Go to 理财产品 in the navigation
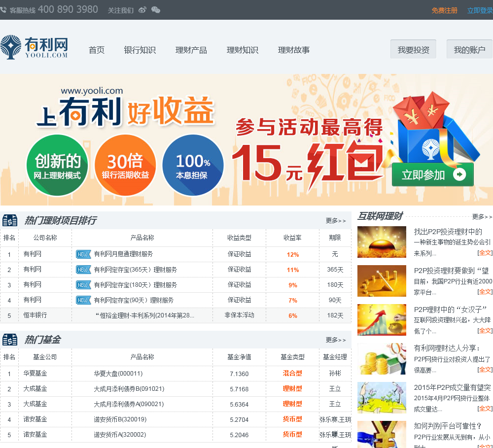Viewport: 493px width, 448px height. click(x=191, y=50)
